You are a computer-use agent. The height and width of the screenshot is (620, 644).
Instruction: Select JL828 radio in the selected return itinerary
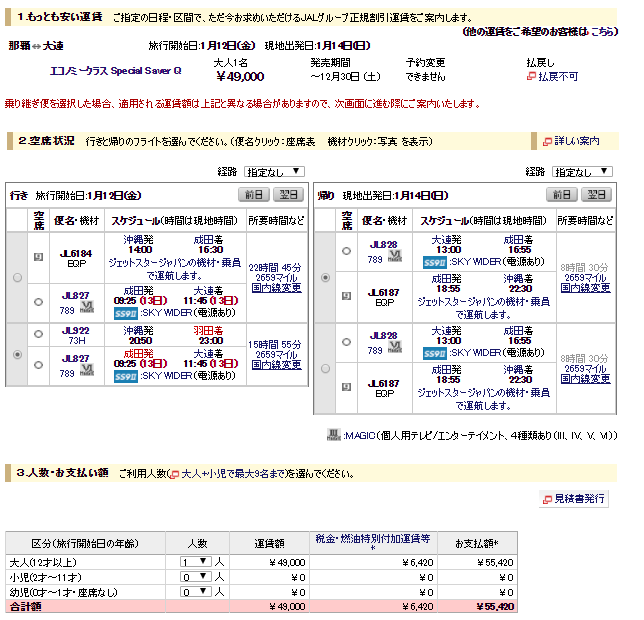tap(346, 251)
